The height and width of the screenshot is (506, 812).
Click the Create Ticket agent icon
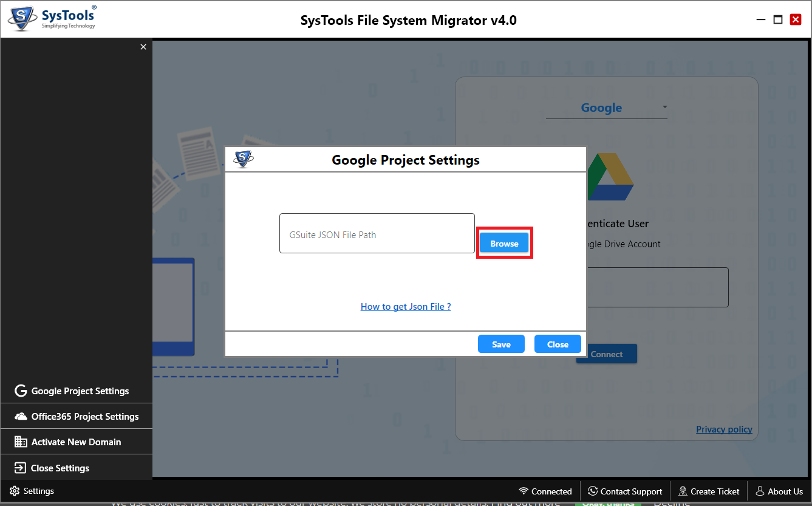683,491
